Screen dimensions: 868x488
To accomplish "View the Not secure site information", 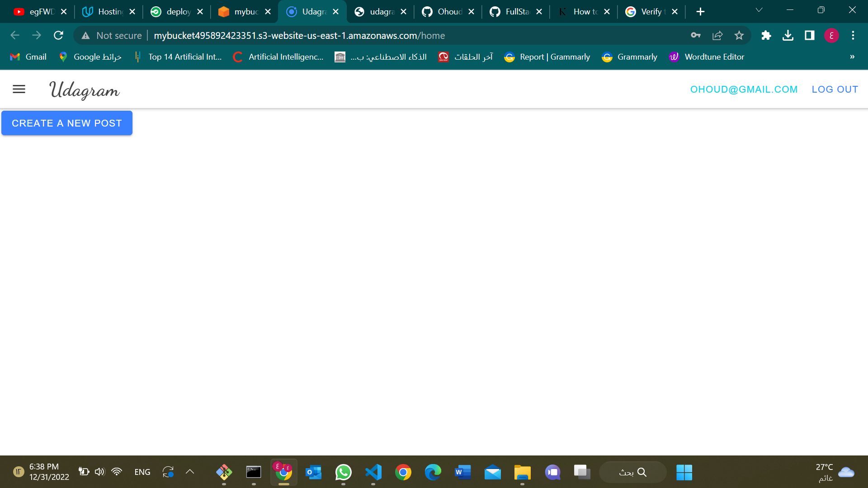I will pyautogui.click(x=112, y=35).
